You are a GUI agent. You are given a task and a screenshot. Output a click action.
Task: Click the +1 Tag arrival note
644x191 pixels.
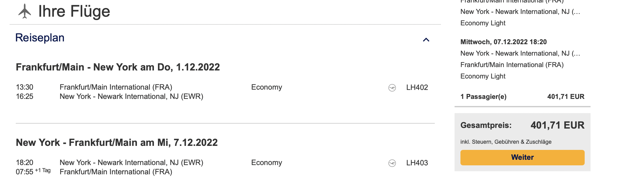(43, 170)
